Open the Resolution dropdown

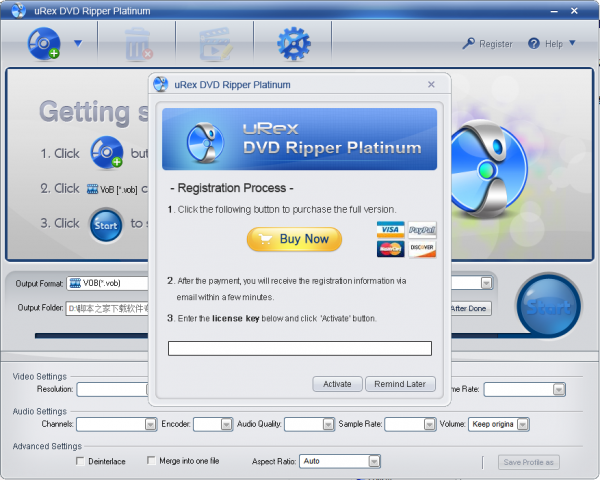click(112, 389)
